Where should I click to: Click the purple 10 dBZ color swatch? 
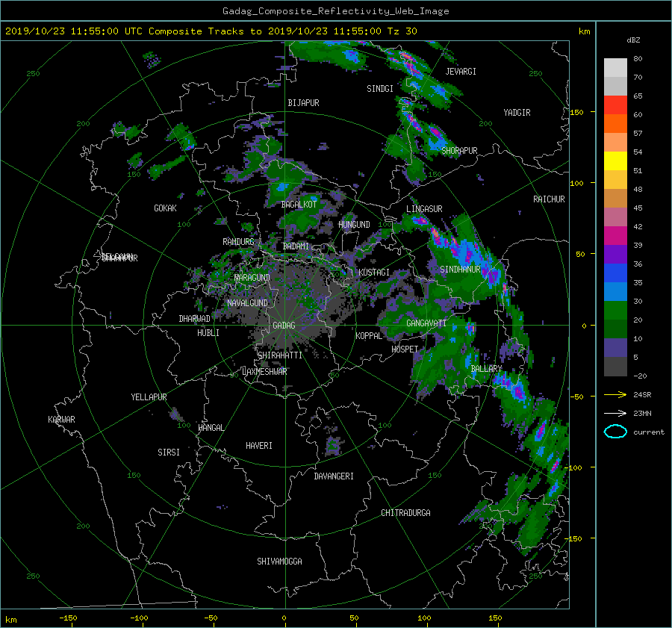click(615, 348)
